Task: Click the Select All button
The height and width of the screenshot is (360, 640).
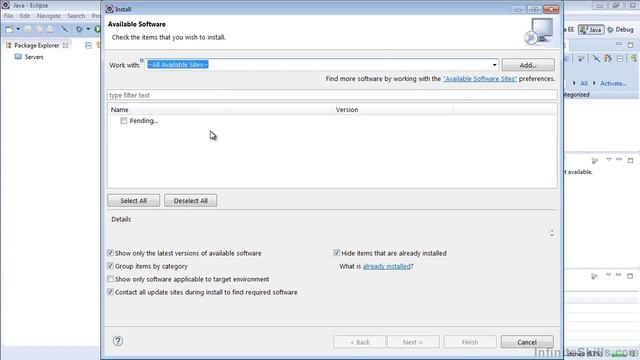Action: click(x=133, y=201)
